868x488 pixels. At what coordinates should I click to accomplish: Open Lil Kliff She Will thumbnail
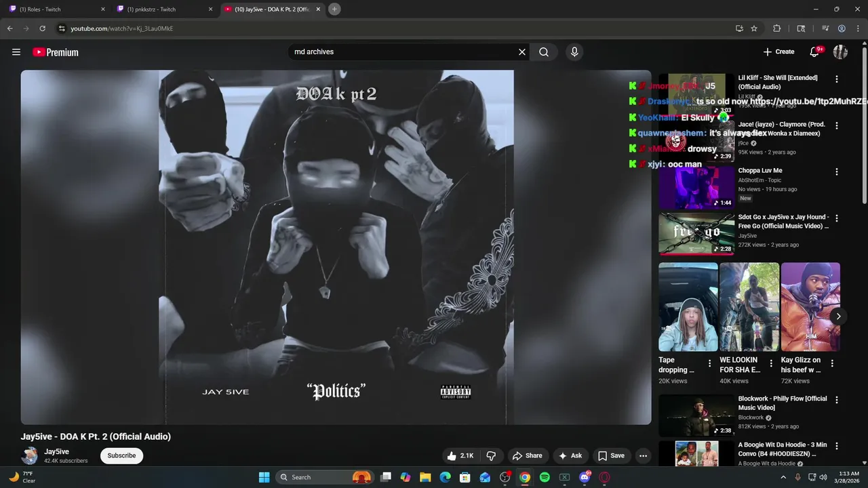(696, 95)
